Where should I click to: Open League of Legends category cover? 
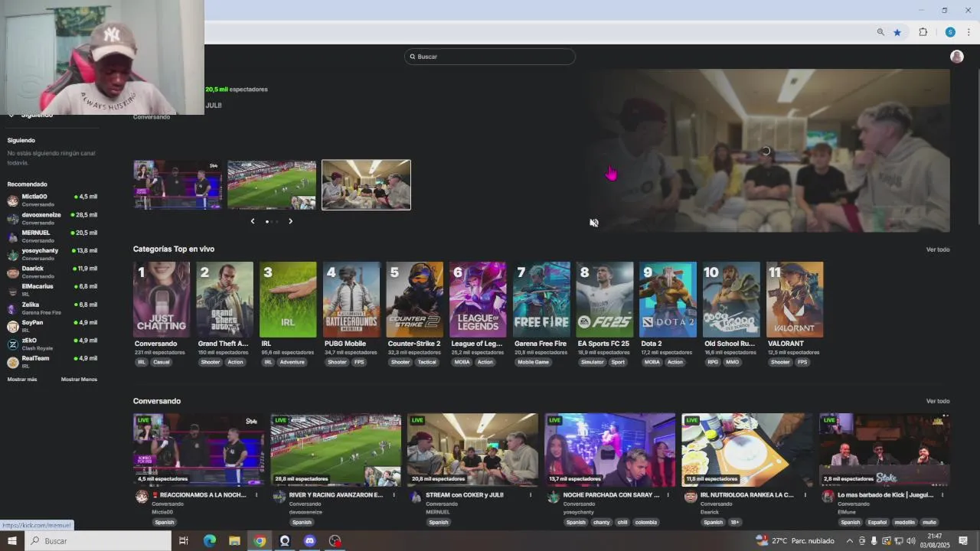point(478,300)
